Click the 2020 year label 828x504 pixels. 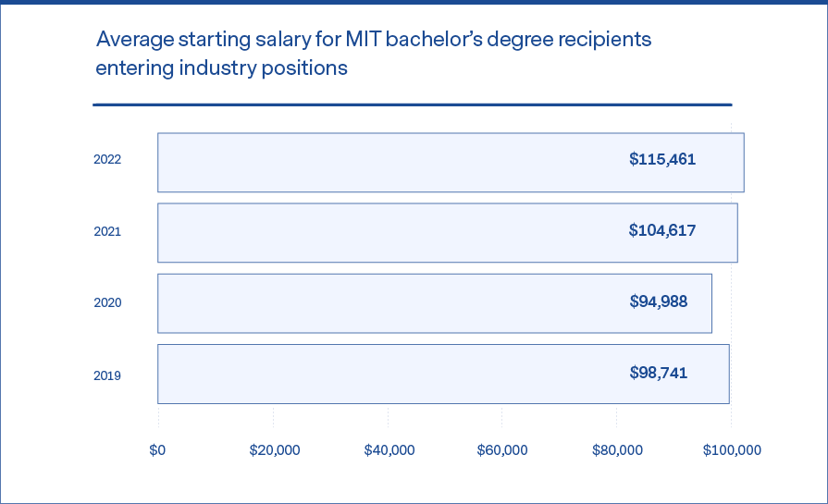pos(107,302)
